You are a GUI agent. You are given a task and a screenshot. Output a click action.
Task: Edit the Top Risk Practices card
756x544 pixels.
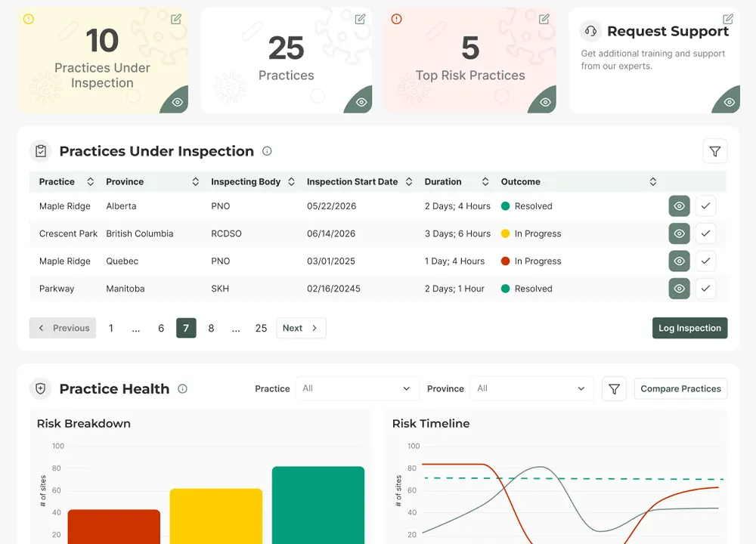coord(544,20)
